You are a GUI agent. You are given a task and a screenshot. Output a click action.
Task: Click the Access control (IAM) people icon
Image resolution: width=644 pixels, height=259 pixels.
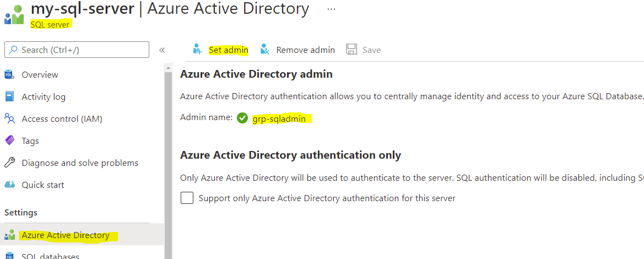click(9, 118)
